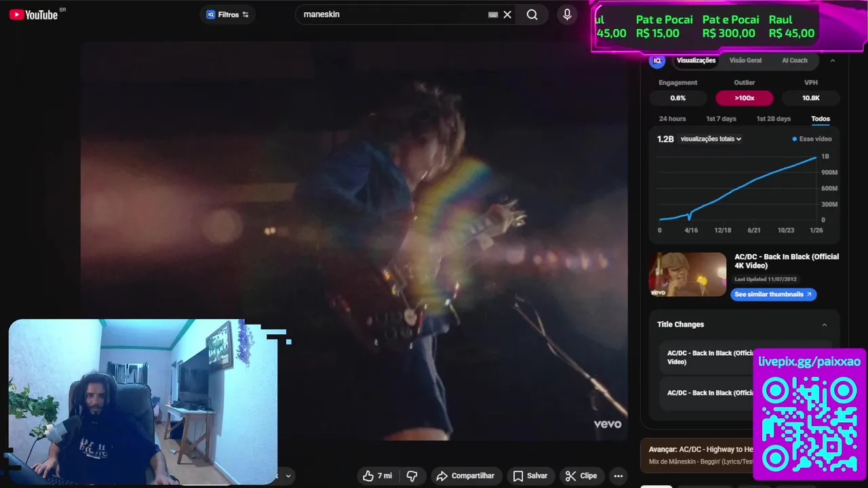Image resolution: width=868 pixels, height=488 pixels.
Task: Expand the chevron below the webcam overlay
Action: point(288,476)
